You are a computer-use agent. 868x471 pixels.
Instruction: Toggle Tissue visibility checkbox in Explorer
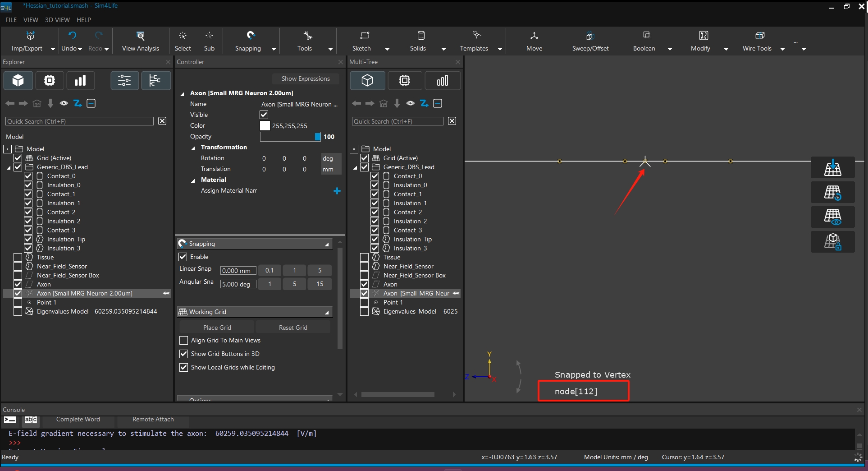(18, 257)
